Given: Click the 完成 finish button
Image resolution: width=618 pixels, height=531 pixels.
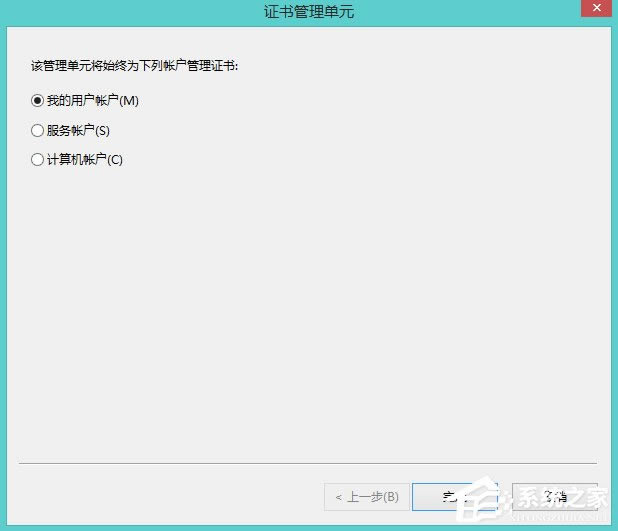Looking at the screenshot, I should (x=454, y=497).
